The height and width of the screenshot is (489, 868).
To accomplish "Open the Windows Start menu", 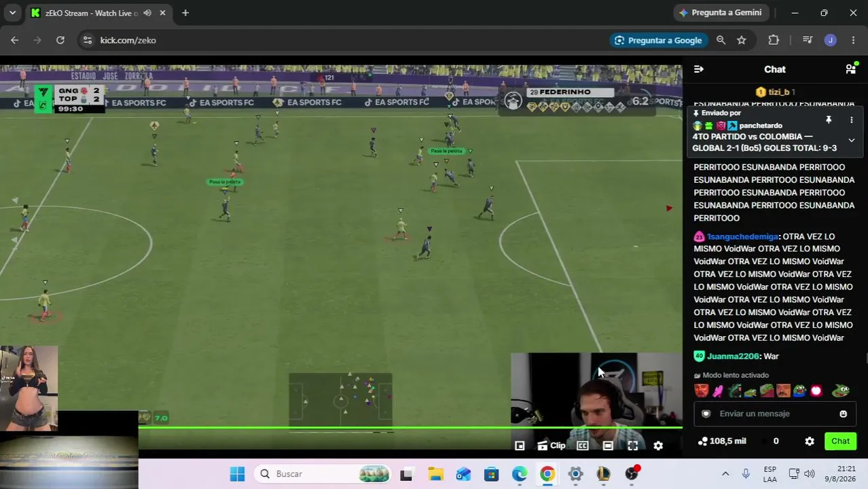I will [237, 474].
